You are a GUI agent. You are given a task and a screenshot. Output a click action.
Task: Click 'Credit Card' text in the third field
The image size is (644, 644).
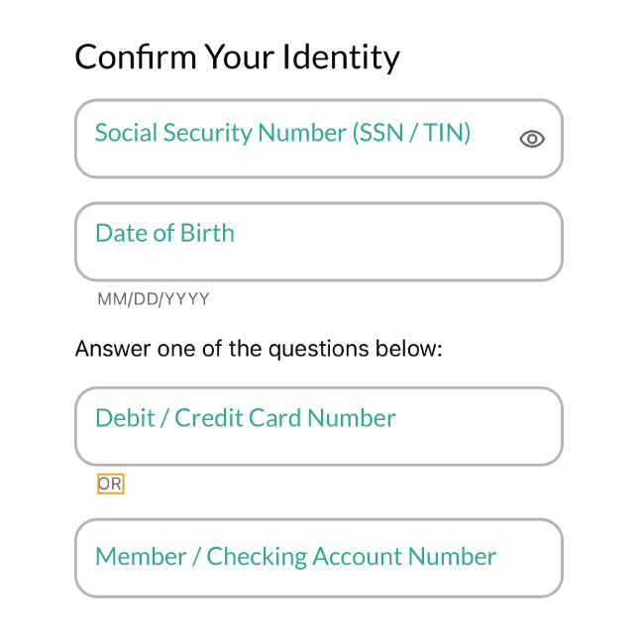click(238, 418)
